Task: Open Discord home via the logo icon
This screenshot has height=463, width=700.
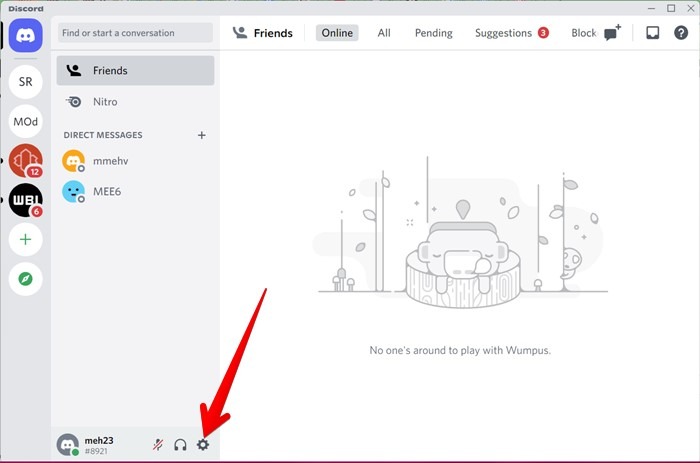Action: pos(25,35)
